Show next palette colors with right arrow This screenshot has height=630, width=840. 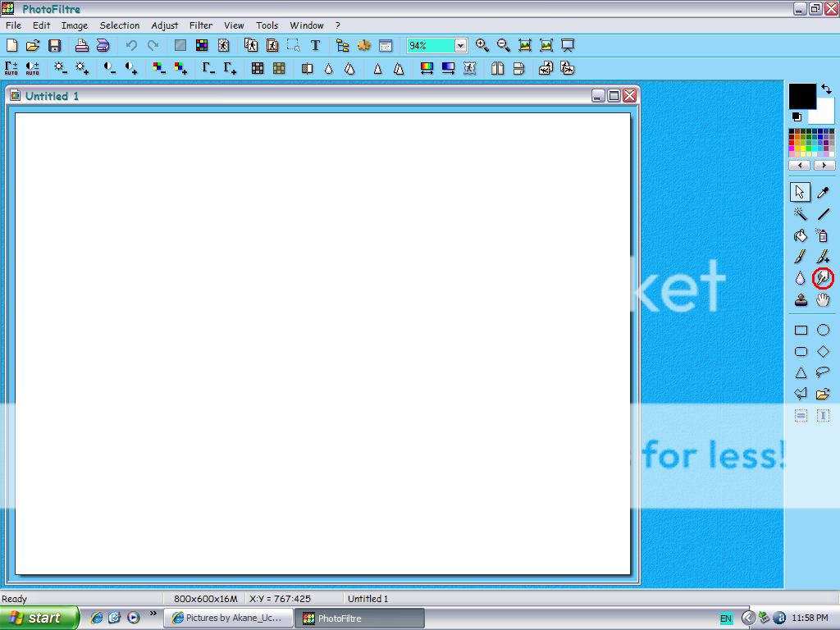pos(824,166)
